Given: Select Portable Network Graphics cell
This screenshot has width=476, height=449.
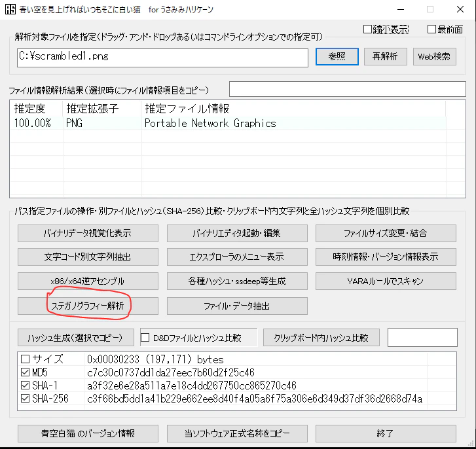Looking at the screenshot, I should [x=210, y=123].
